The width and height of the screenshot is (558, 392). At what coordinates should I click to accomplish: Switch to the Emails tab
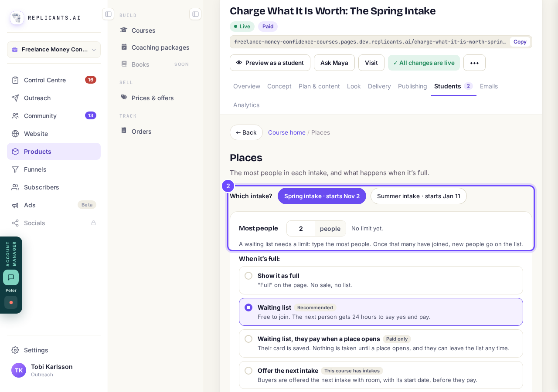489,86
